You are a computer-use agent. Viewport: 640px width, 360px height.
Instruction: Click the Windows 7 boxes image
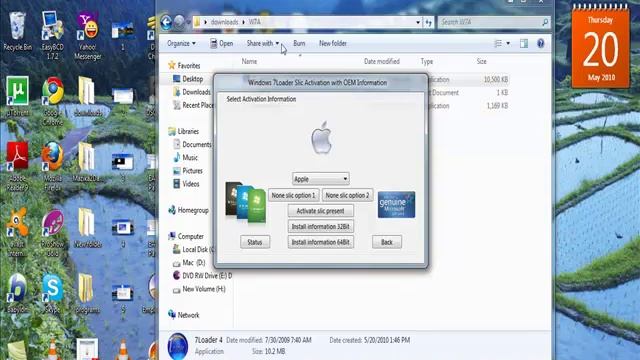[x=245, y=203]
